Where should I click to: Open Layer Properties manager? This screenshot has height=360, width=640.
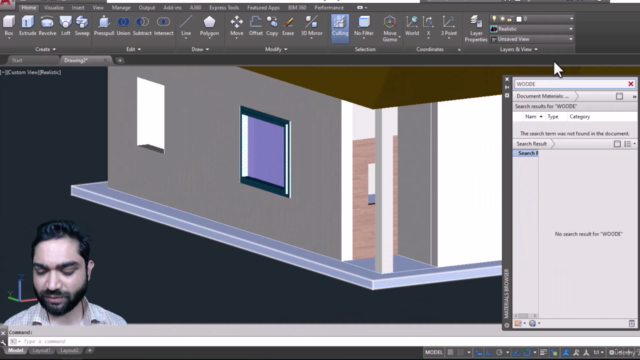pyautogui.click(x=476, y=28)
